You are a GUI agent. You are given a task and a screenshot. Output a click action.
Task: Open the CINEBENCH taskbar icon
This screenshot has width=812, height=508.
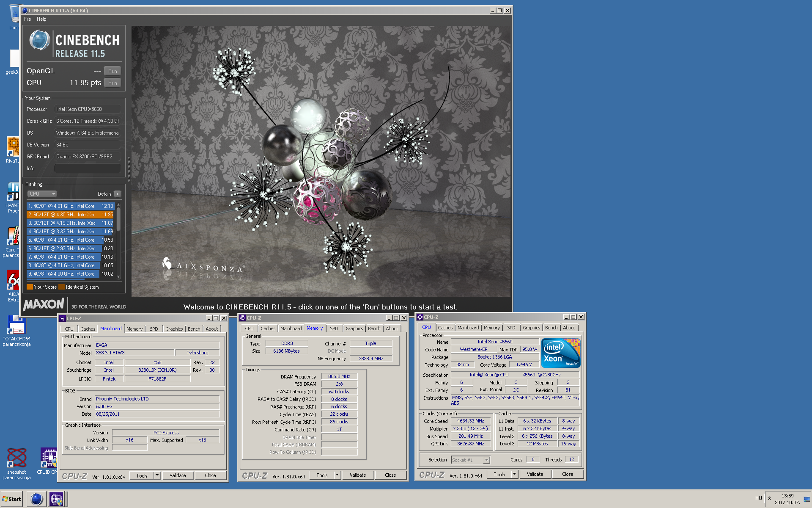(x=36, y=499)
